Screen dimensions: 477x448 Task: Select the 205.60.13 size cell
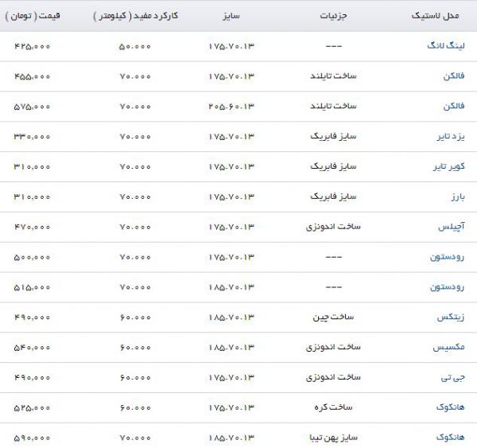coord(233,107)
